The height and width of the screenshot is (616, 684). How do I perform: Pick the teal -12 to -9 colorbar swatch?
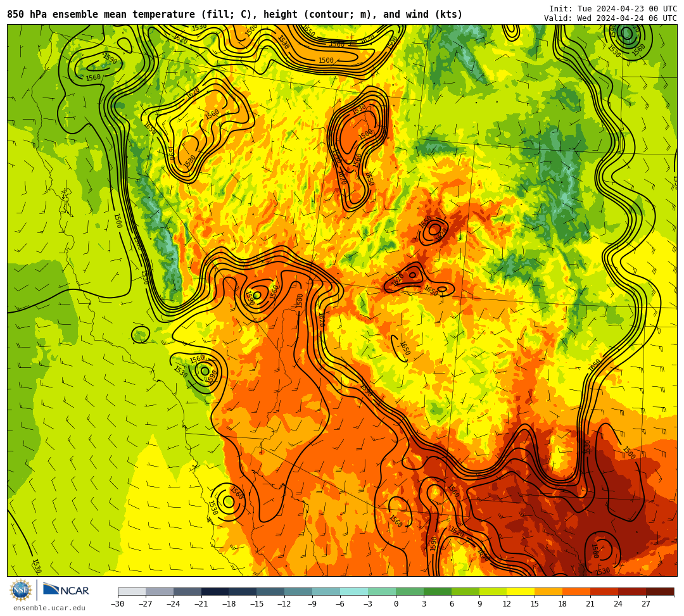coord(299,591)
